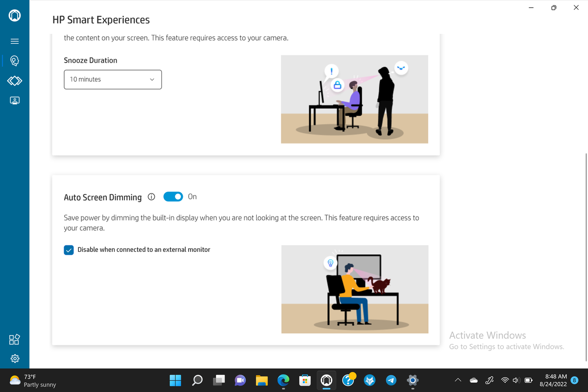Open the diamond arrows sidebar page
The height and width of the screenshot is (392, 588).
(15, 80)
